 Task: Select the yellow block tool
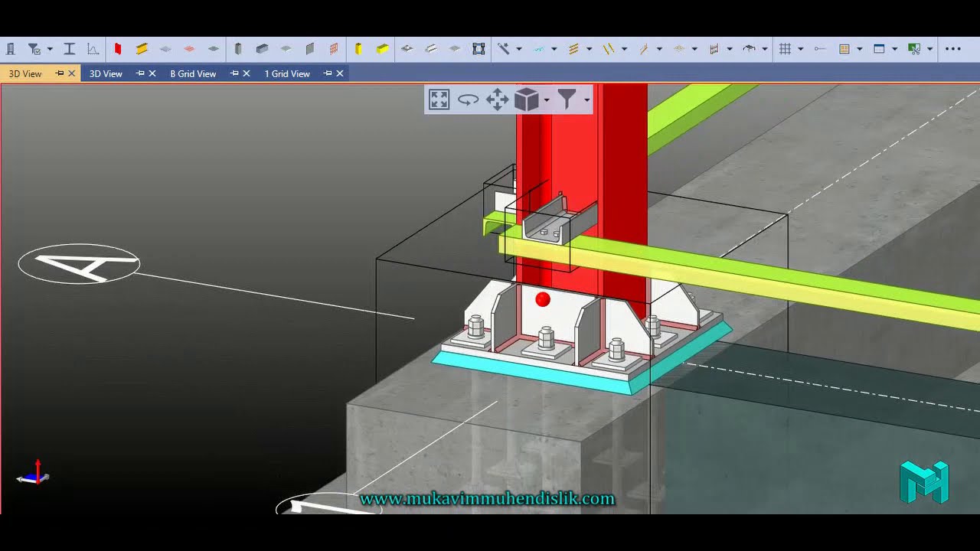tap(382, 49)
